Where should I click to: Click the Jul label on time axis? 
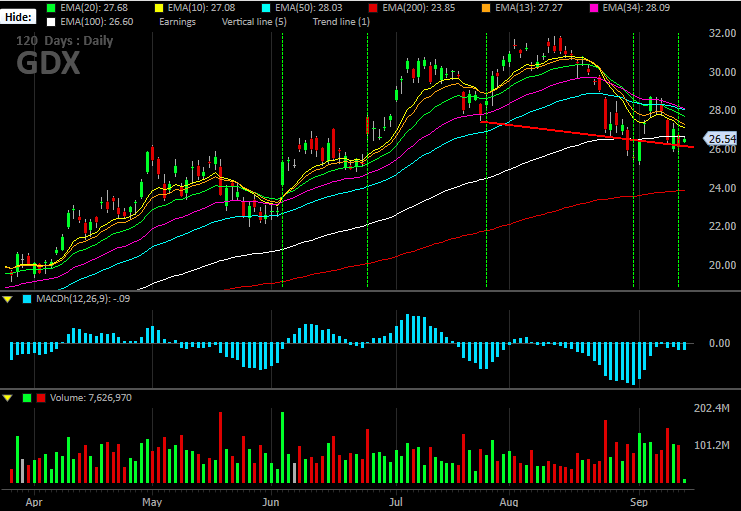click(396, 502)
